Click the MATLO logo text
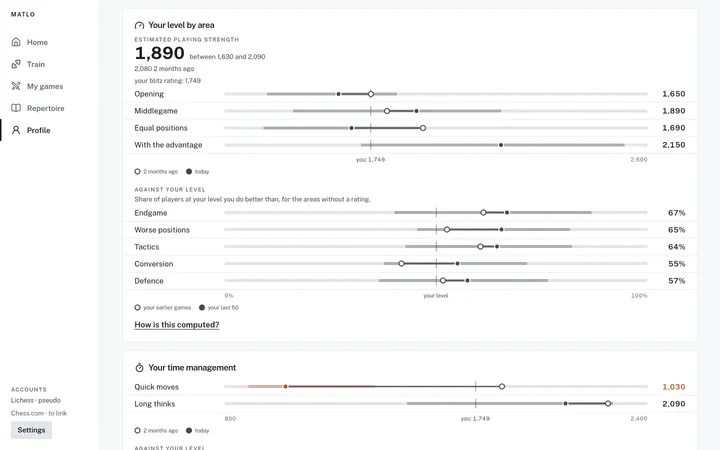This screenshot has width=720, height=450. point(23,14)
